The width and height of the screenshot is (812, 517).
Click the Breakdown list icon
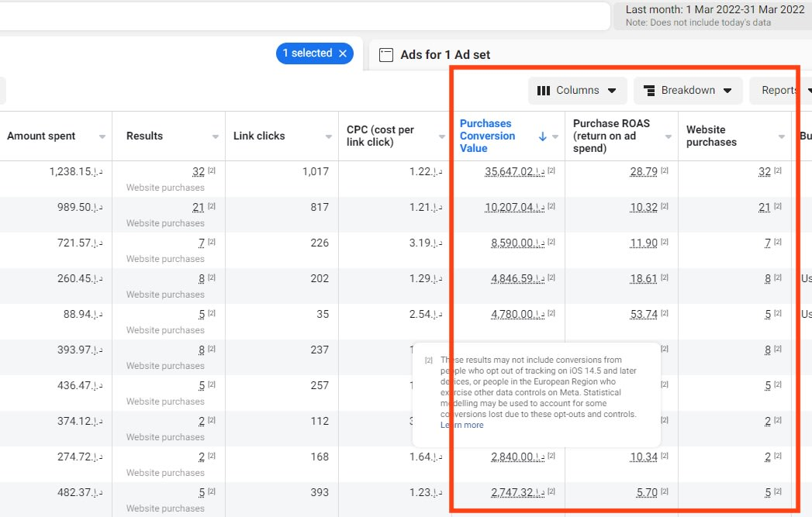pyautogui.click(x=649, y=91)
